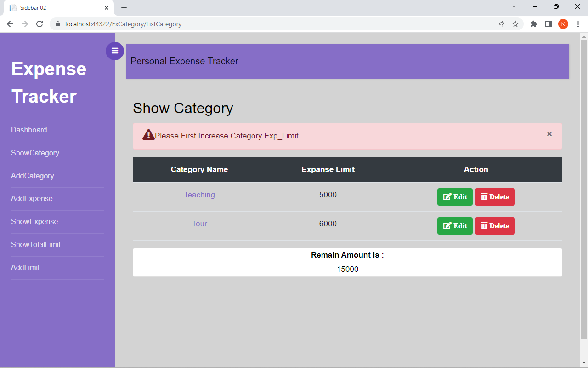
Task: Delete the Tour category
Action: (x=495, y=226)
